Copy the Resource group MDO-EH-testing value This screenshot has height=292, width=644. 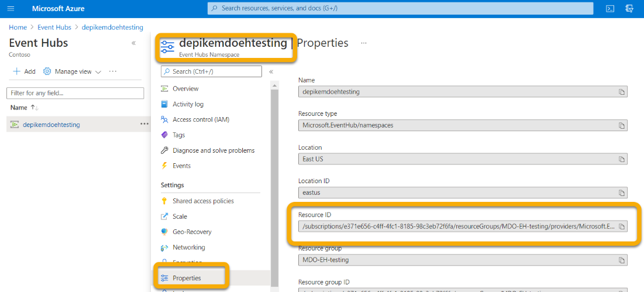(x=621, y=260)
